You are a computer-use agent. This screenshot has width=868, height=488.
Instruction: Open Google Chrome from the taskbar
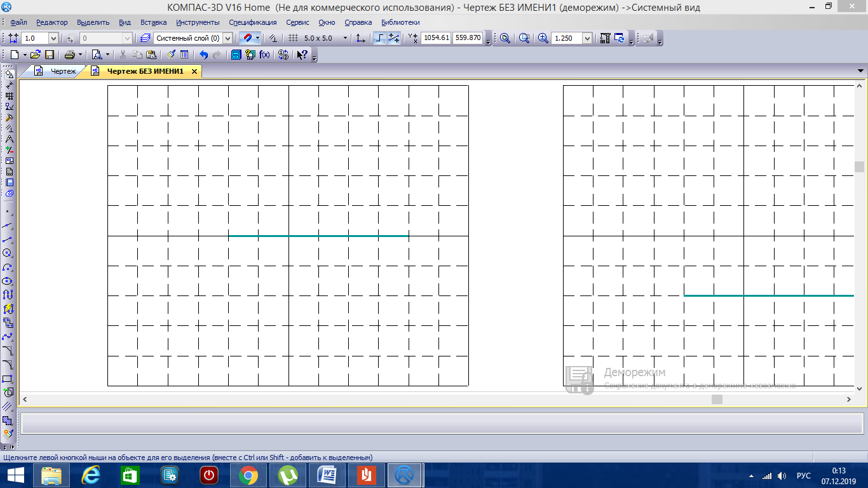point(248,475)
